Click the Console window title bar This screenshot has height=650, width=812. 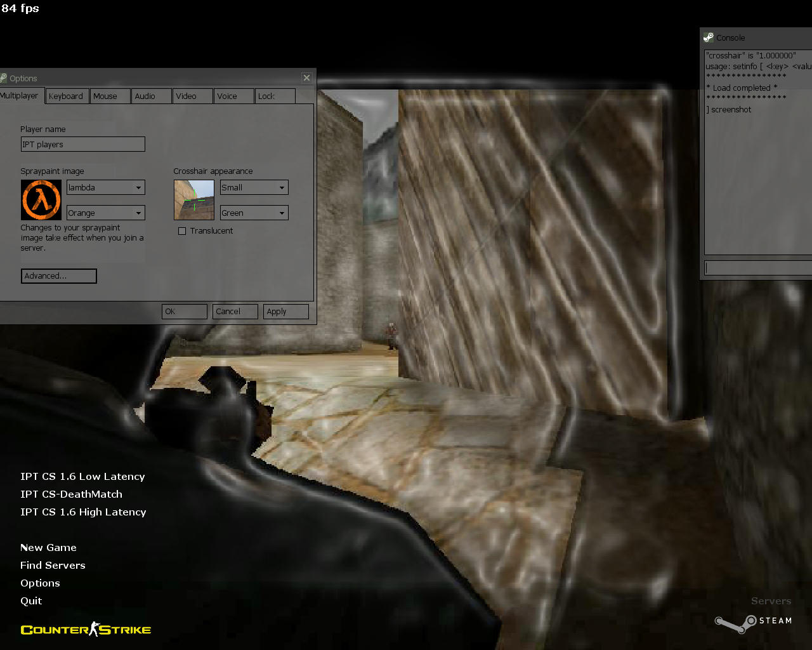tap(756, 37)
